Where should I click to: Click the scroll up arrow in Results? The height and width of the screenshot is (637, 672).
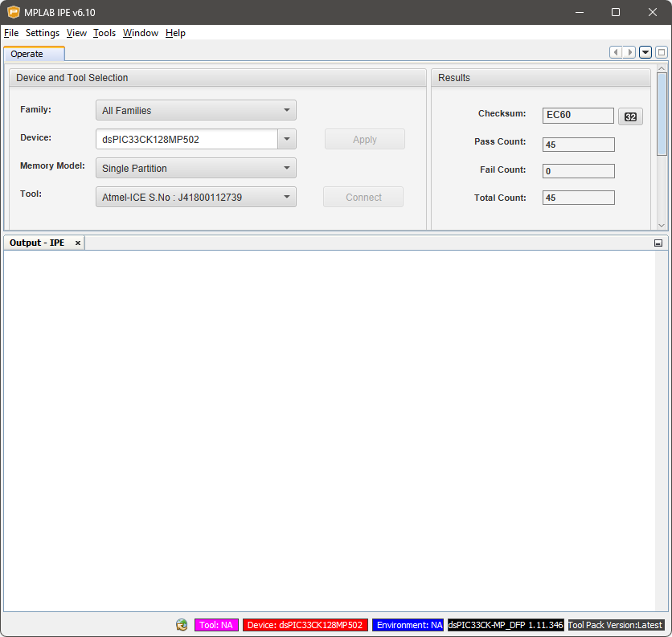(x=662, y=68)
